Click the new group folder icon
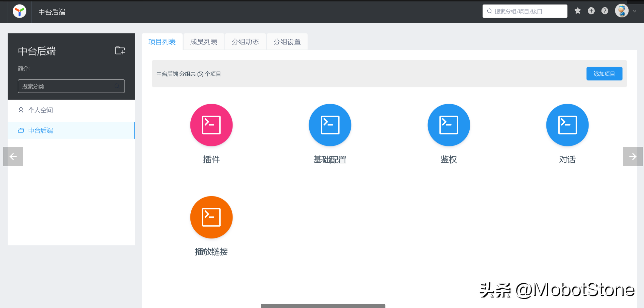The width and height of the screenshot is (644, 308). 120,51
